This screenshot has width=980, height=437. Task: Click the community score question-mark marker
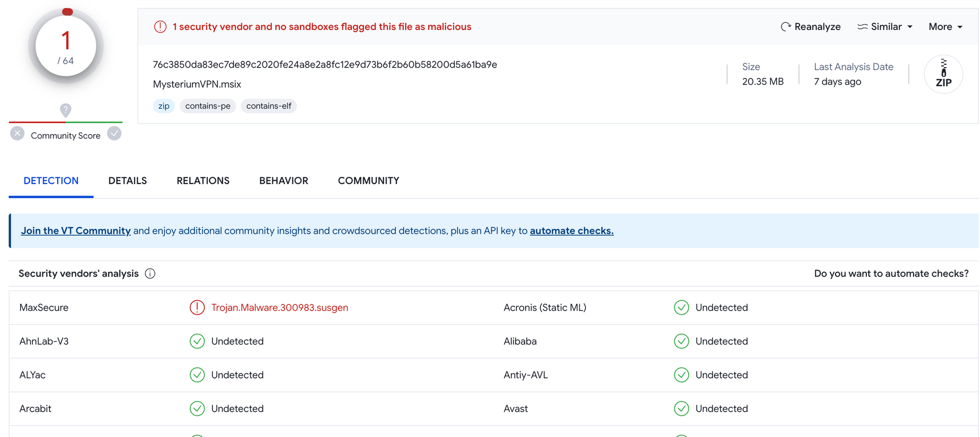66,110
